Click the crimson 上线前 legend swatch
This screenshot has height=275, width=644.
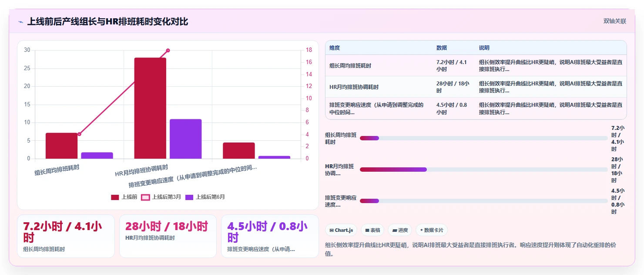pos(115,197)
